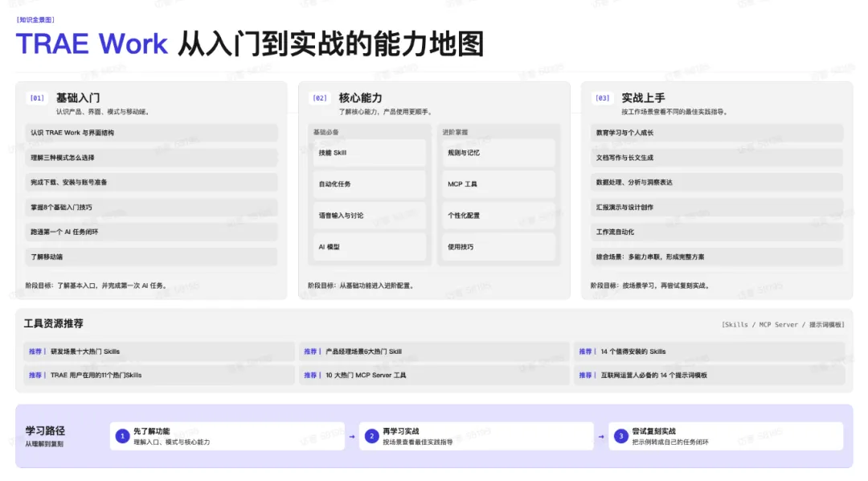Click the '使用技巧' card
The width and height of the screenshot is (868, 481).
point(498,247)
